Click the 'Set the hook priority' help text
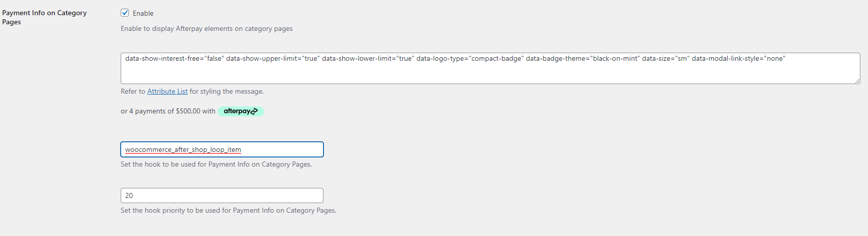The image size is (868, 236). 228,211
